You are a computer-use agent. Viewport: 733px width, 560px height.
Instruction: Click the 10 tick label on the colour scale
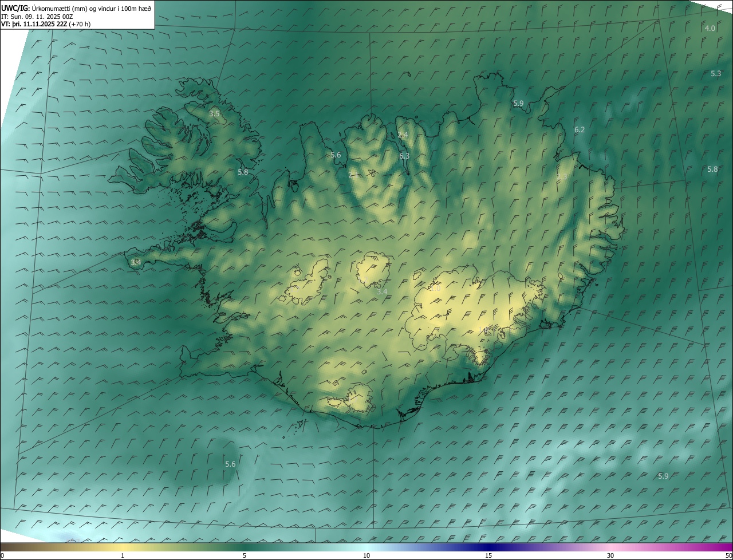point(366,555)
